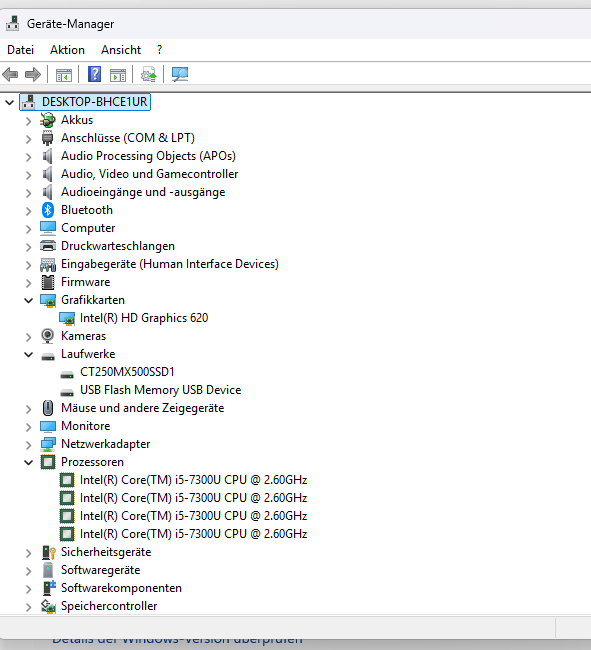Click the Intel(R) HD Graphics 620 adapter icon
The height and width of the screenshot is (650, 591).
[x=67, y=318]
